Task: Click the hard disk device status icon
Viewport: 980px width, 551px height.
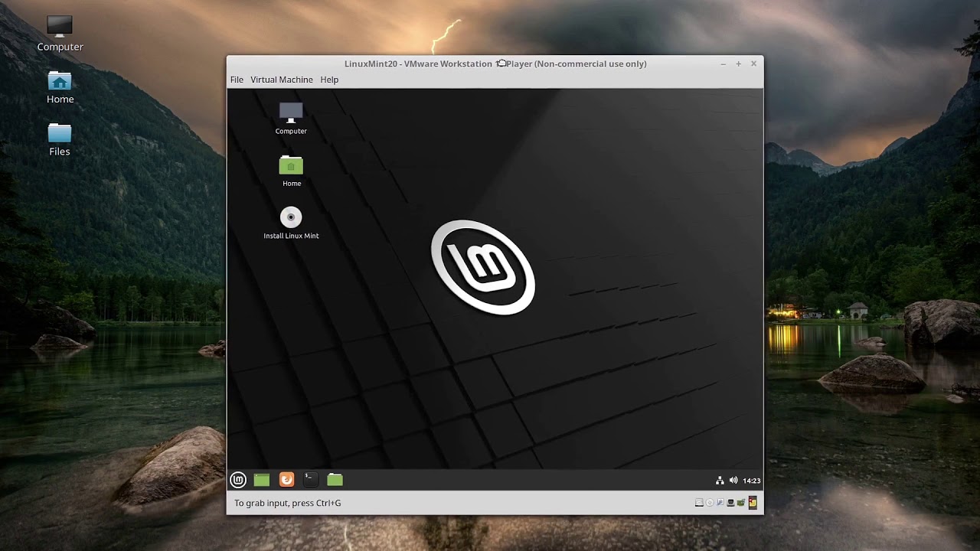Action: 699,503
